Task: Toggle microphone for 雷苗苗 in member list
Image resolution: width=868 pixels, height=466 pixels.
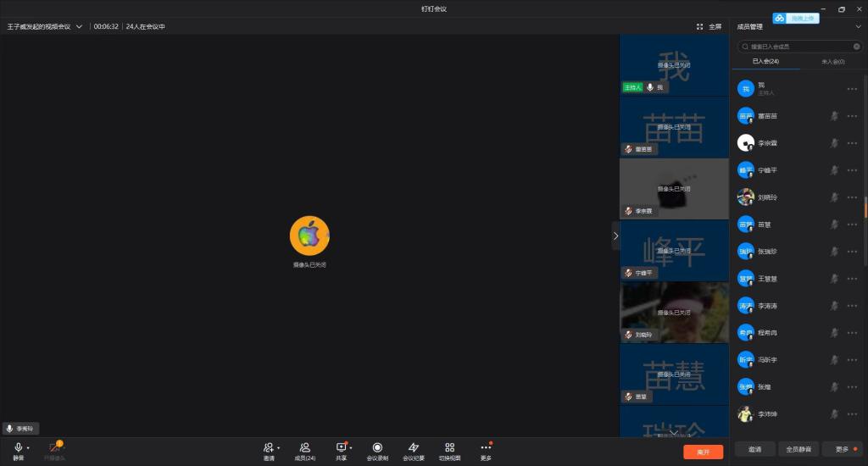Action: (834, 116)
